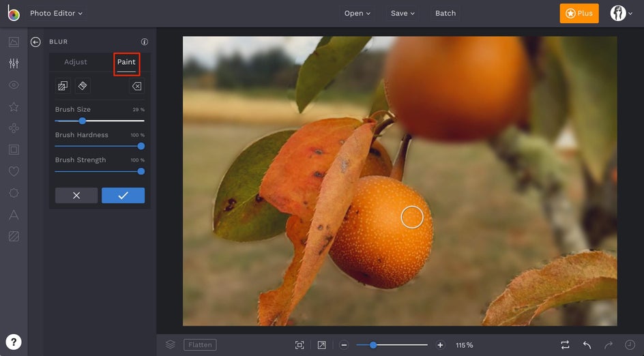This screenshot has width=644, height=356.
Task: Open the eye Touch Up sidebar section
Action: (14, 85)
